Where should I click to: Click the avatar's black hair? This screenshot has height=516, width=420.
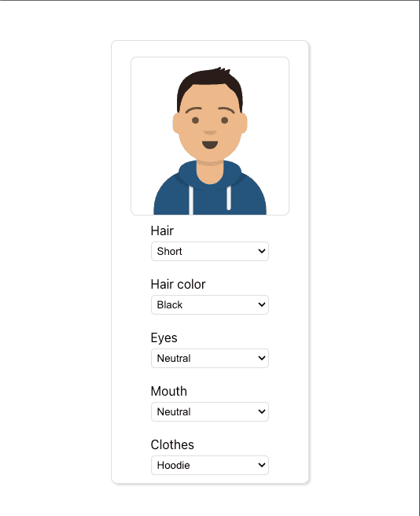[210, 79]
